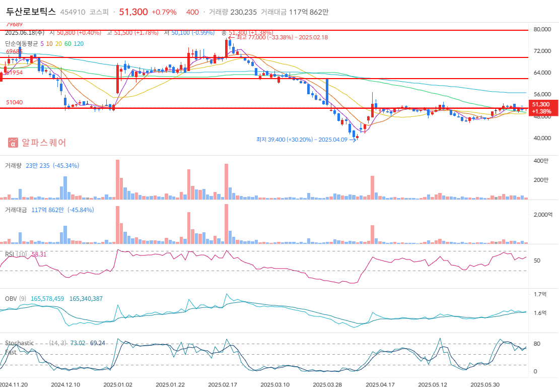Click the 단순이동평균 legend label
The height and width of the screenshot is (392, 559).
(x=21, y=44)
